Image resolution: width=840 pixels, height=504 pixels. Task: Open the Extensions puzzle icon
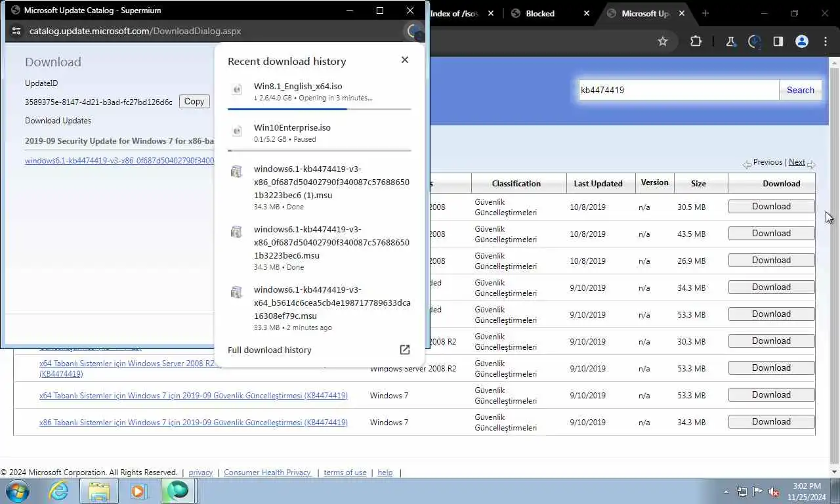tap(696, 41)
